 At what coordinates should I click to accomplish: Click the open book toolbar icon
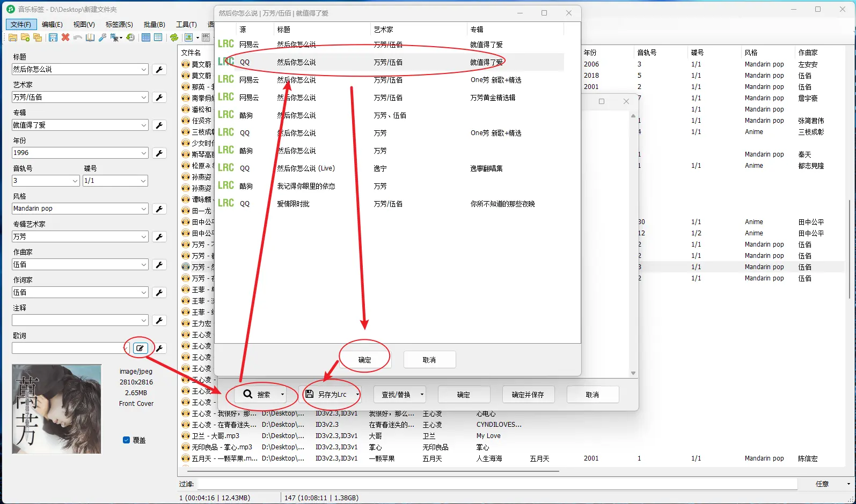[90, 38]
